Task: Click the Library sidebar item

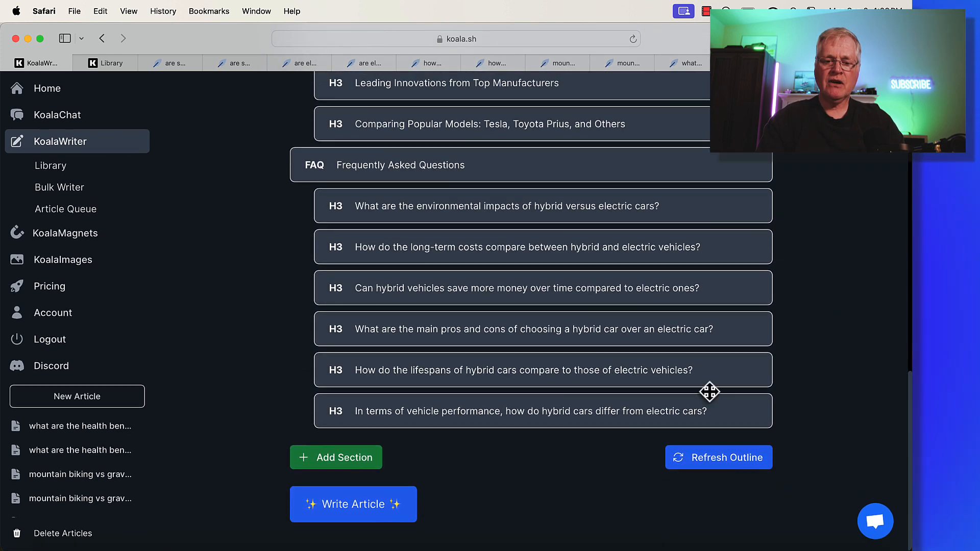Action: click(51, 165)
